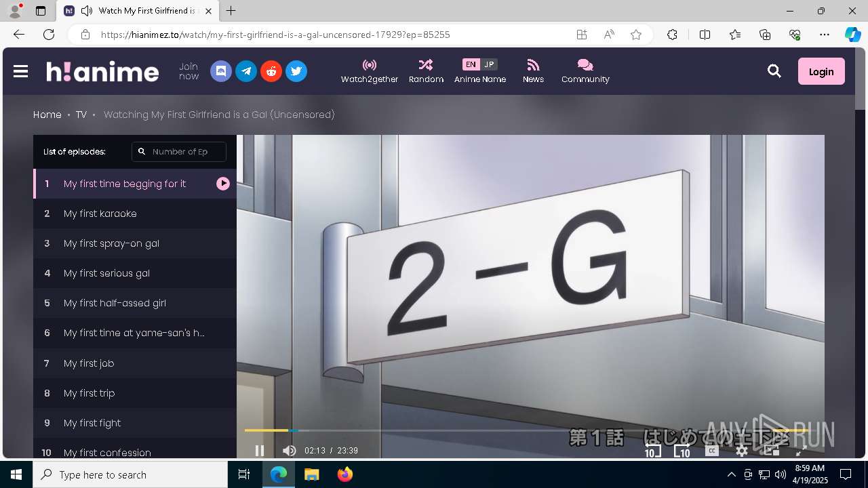Screen dimensions: 868x488
Task: Enter fullscreen video mode
Action: point(800,451)
